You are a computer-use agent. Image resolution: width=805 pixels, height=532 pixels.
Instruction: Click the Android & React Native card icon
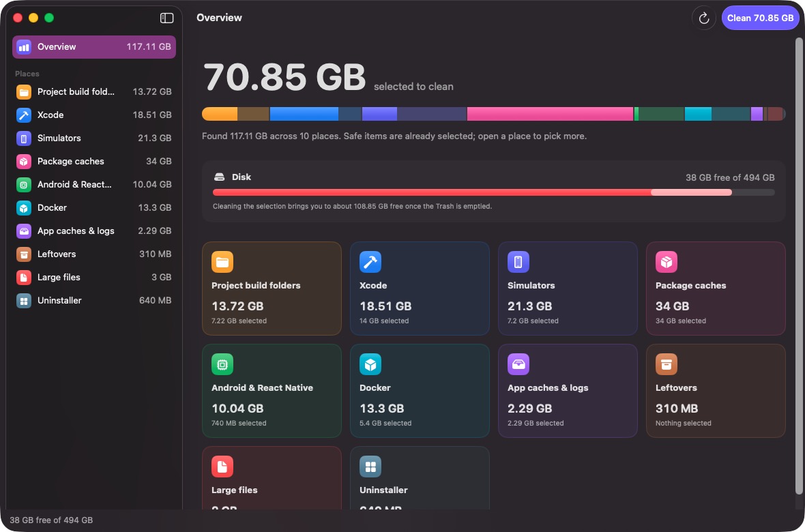point(222,364)
